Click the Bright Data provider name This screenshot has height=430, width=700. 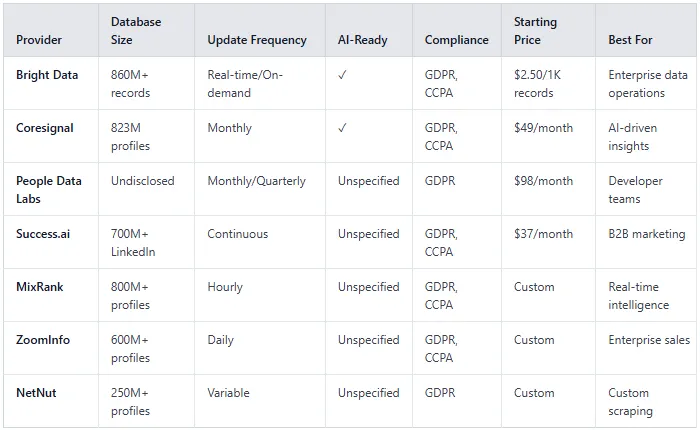pyautogui.click(x=47, y=75)
